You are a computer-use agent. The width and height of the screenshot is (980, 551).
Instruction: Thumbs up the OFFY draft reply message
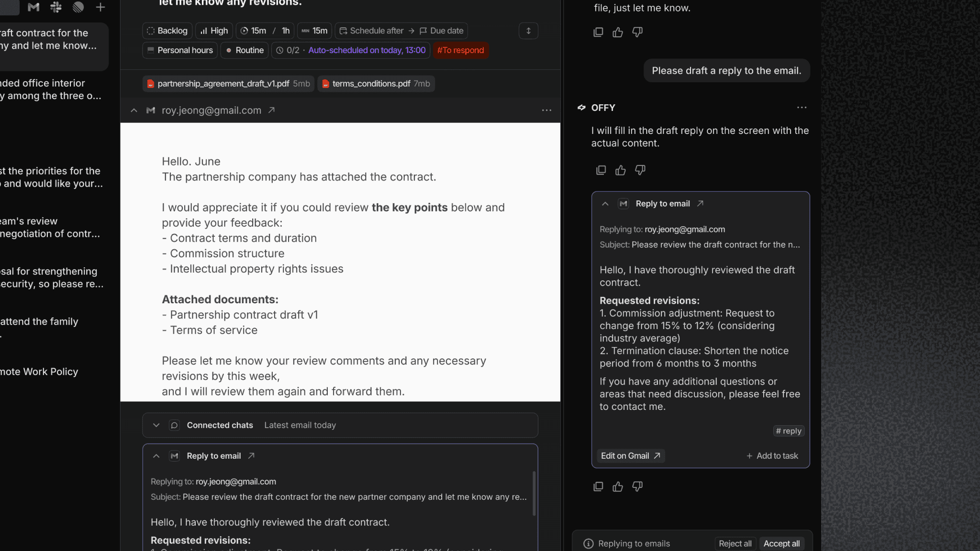(621, 170)
